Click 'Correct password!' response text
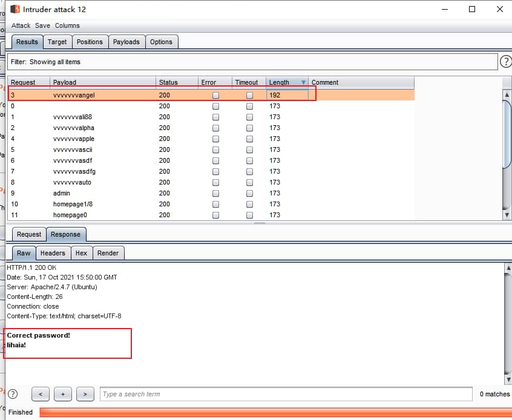 pyautogui.click(x=38, y=335)
